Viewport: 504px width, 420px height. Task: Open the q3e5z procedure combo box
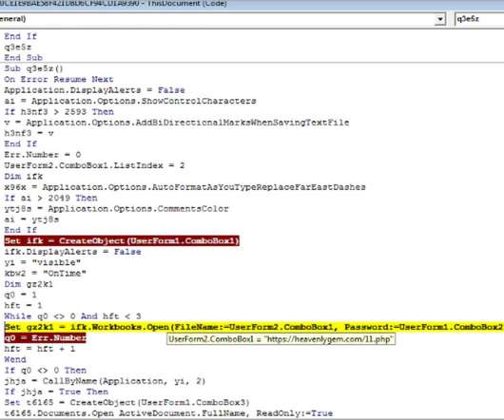tap(479, 19)
